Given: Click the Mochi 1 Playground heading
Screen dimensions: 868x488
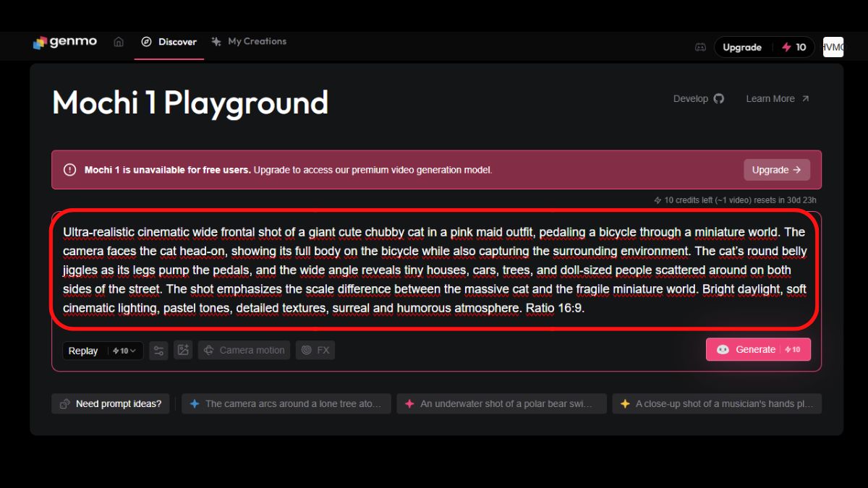Looking at the screenshot, I should coord(190,103).
